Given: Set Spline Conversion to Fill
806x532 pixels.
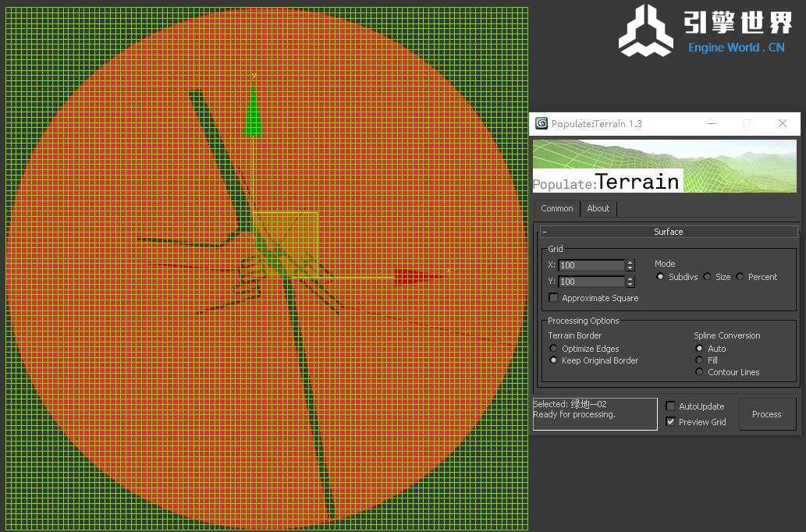Looking at the screenshot, I should tap(699, 360).
